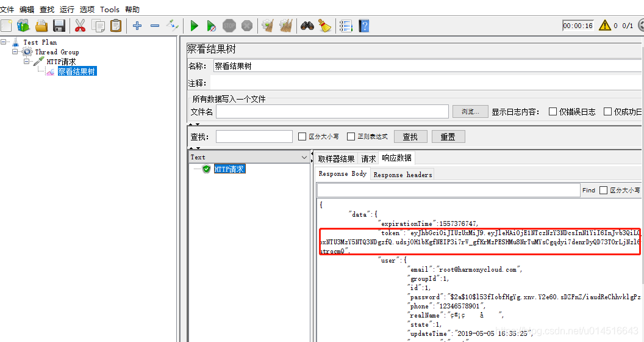
Task: Click the 查找 search text field
Action: [x=254, y=136]
